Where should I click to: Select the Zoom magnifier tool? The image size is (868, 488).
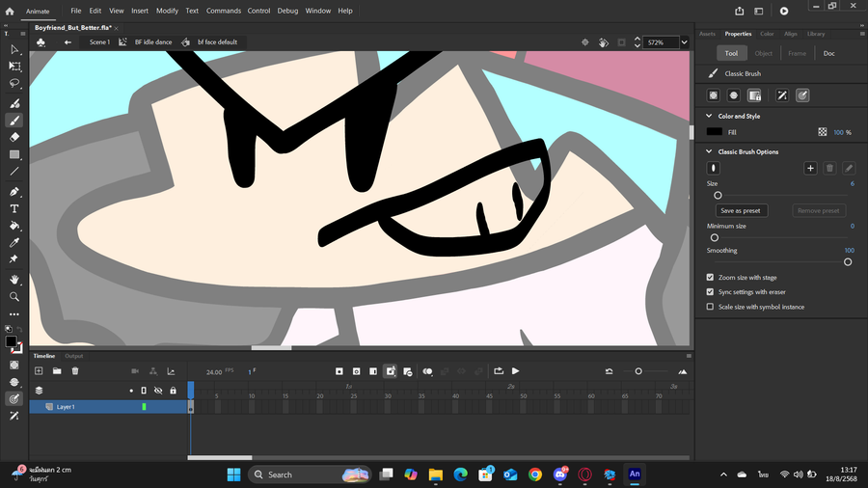pos(14,297)
